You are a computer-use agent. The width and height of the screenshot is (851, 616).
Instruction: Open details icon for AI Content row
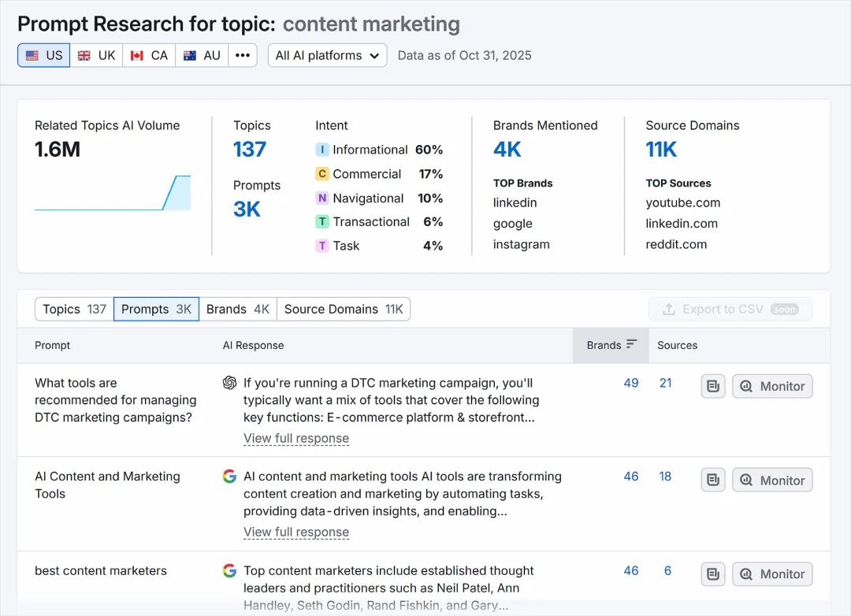[713, 480]
